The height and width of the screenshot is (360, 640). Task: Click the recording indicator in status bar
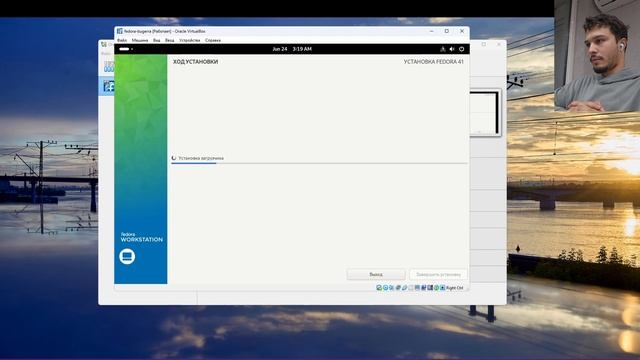[x=424, y=288]
